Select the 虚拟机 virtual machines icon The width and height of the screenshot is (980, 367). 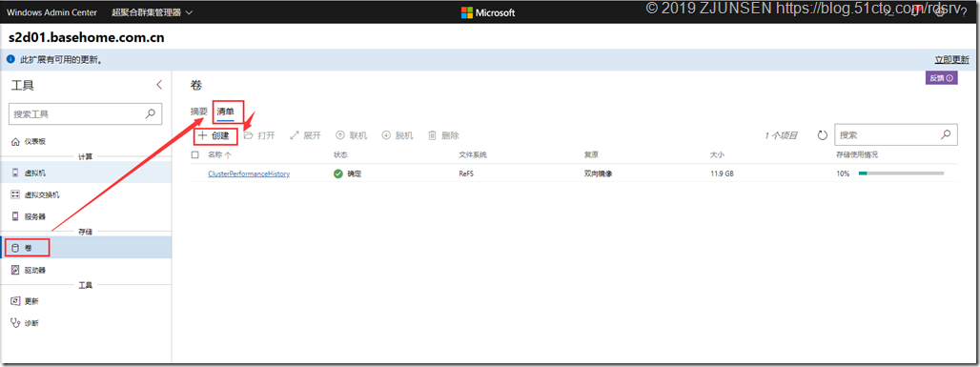15,172
